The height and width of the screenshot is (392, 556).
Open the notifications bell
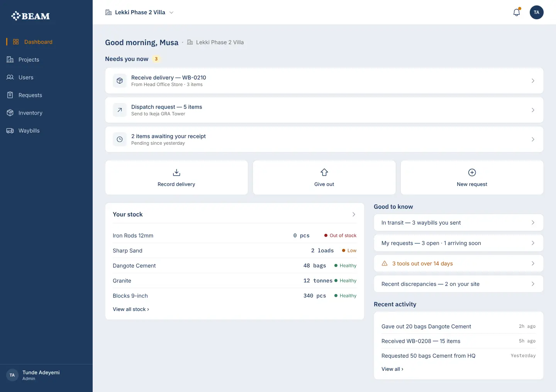click(517, 12)
